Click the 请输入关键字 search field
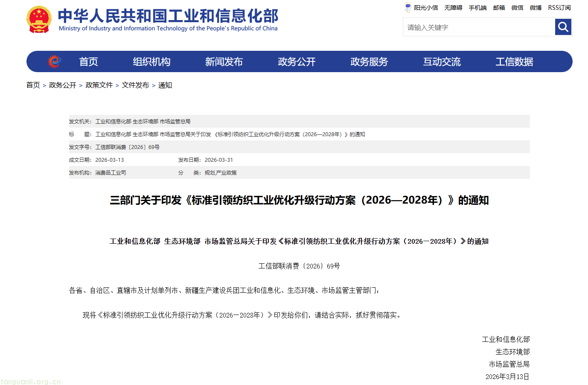Image resolution: width=588 pixels, height=385 pixels. (478, 27)
